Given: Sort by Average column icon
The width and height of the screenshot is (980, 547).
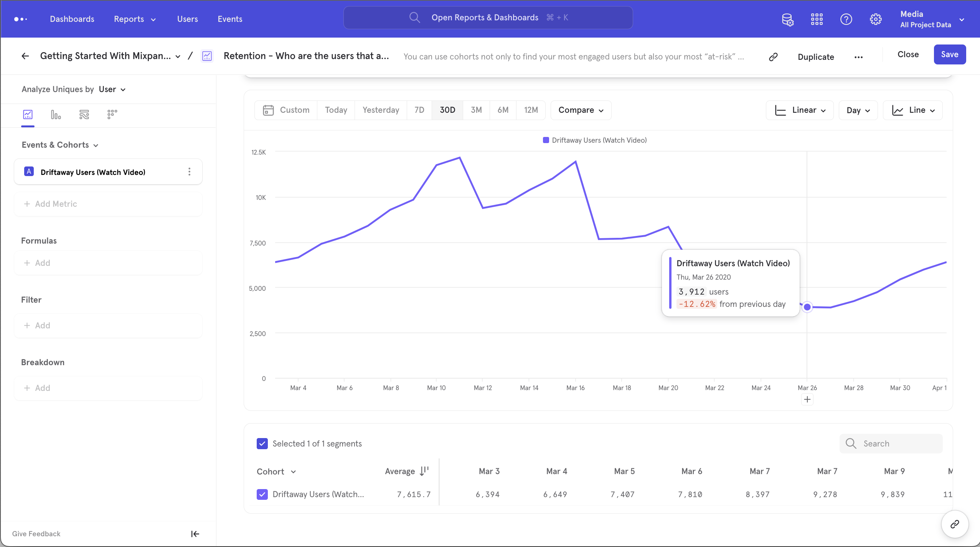Looking at the screenshot, I should [x=424, y=471].
